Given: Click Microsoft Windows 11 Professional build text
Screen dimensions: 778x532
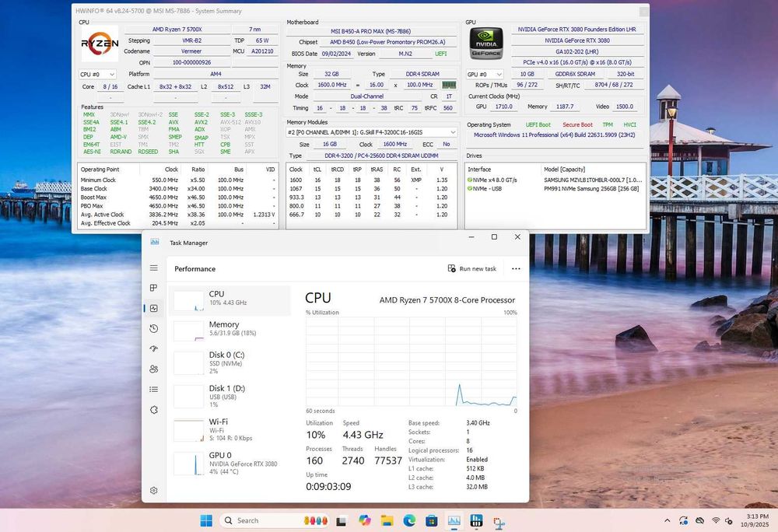Looking at the screenshot, I should [x=554, y=135].
